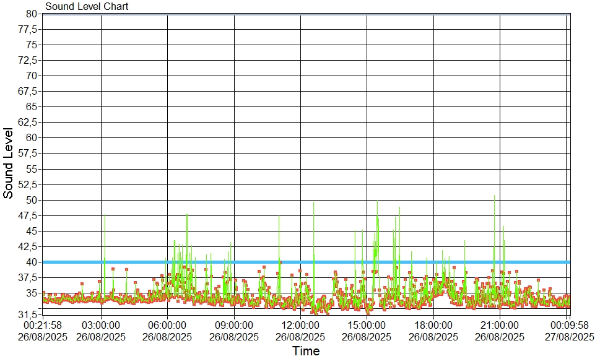613x364 pixels.
Task: Click the 27/08/2025 date label
Action: 569,337
